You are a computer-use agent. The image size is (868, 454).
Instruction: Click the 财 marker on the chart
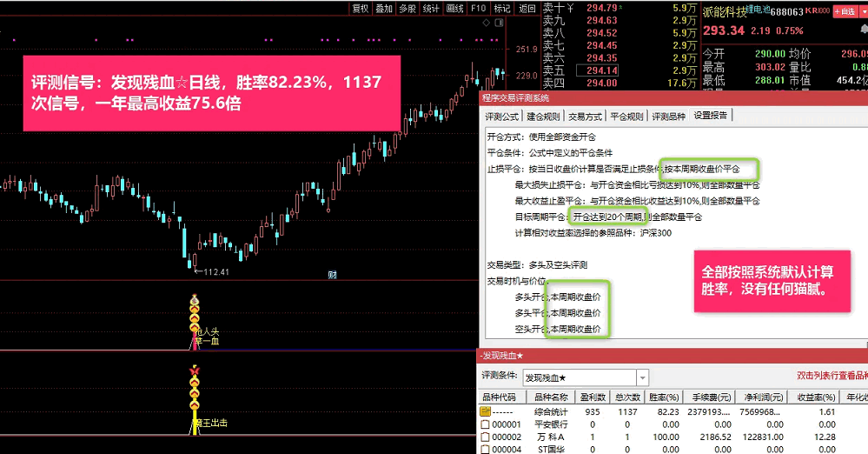pyautogui.click(x=332, y=274)
